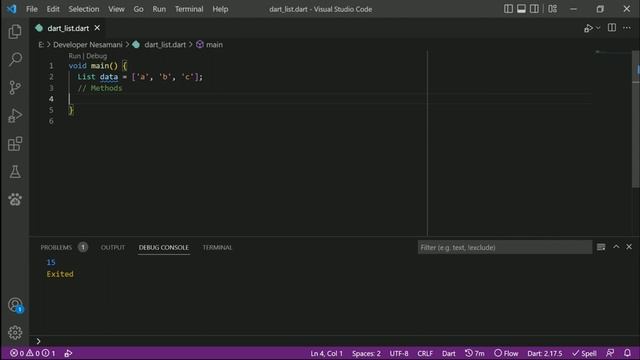The height and width of the screenshot is (360, 640).
Task: Open run options dropdown arrow
Action: [x=598, y=28]
